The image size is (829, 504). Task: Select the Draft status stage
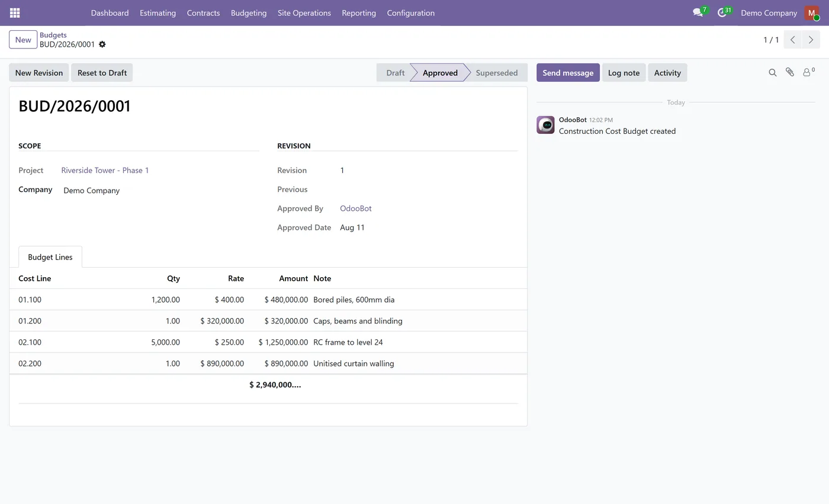394,73
